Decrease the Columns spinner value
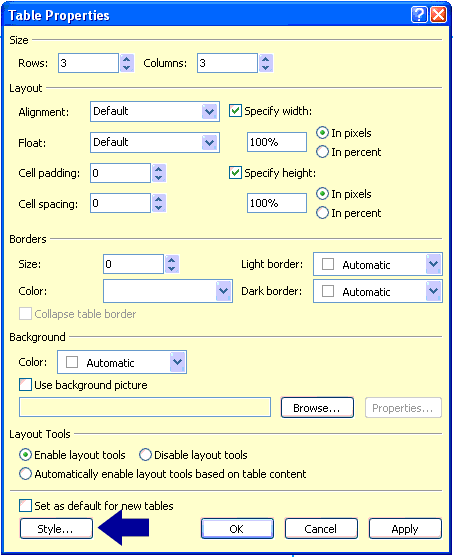 click(x=266, y=67)
